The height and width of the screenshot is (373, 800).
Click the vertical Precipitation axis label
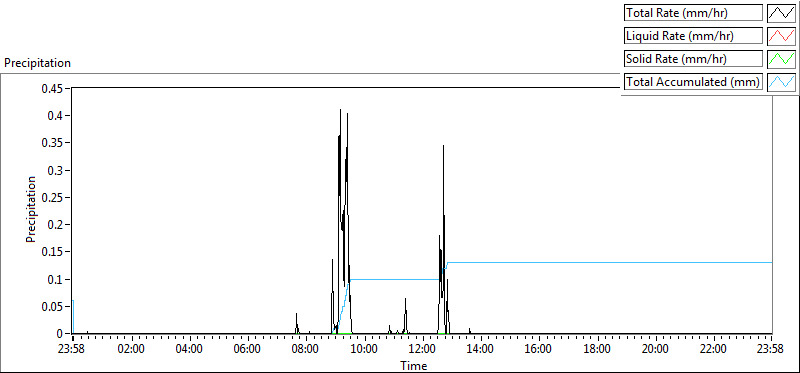click(x=31, y=209)
